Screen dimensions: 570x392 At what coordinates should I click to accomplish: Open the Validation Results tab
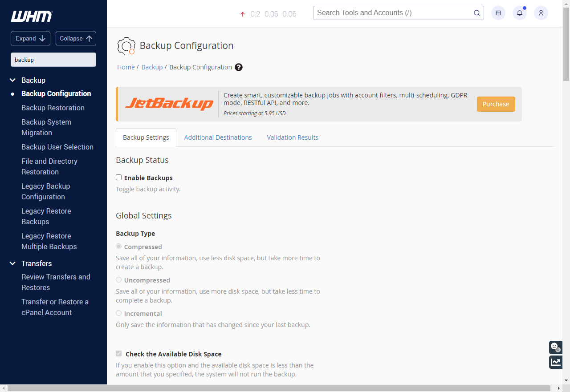pos(293,137)
